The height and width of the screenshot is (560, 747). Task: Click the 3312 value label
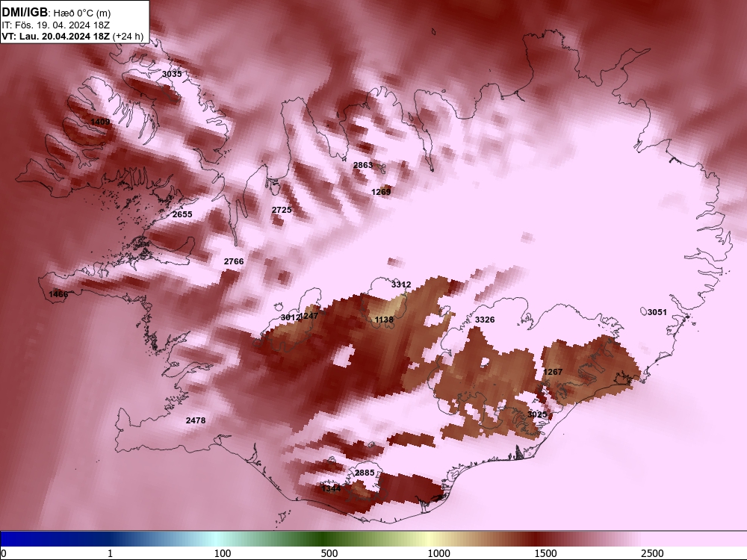point(401,284)
